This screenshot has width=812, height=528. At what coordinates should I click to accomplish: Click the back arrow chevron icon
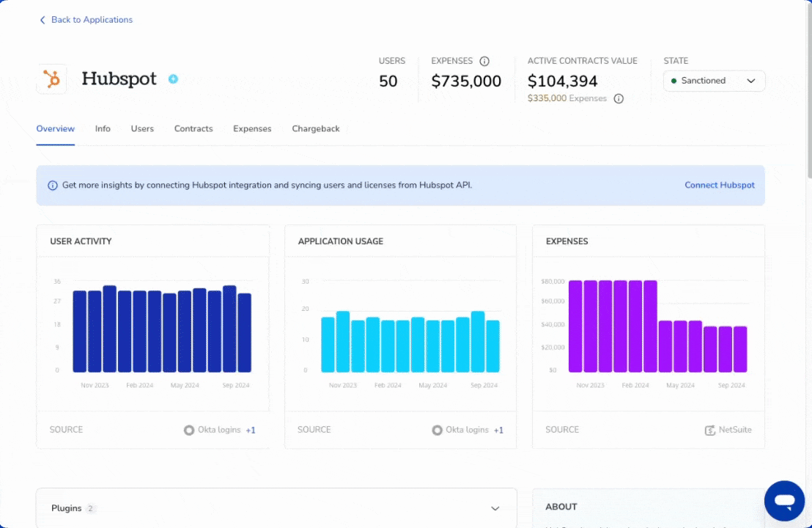43,21
